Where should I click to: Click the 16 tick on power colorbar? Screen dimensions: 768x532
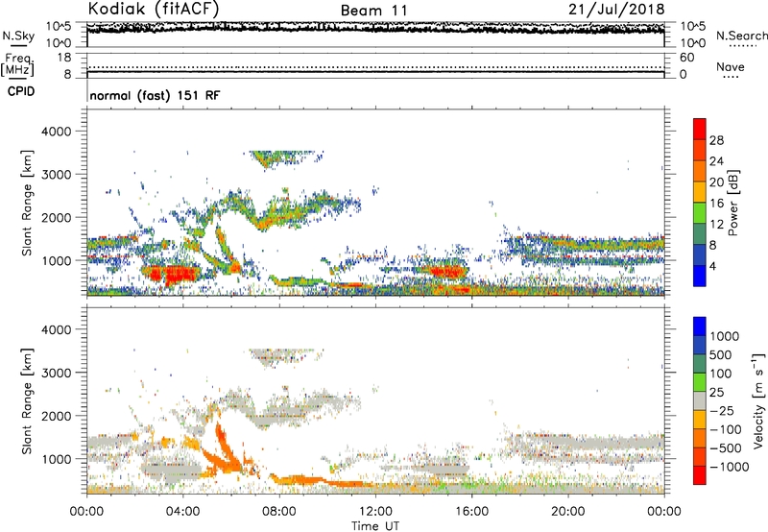click(716, 204)
